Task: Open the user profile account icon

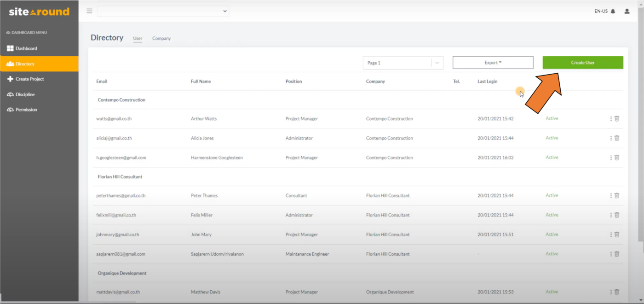Action: pos(627,11)
